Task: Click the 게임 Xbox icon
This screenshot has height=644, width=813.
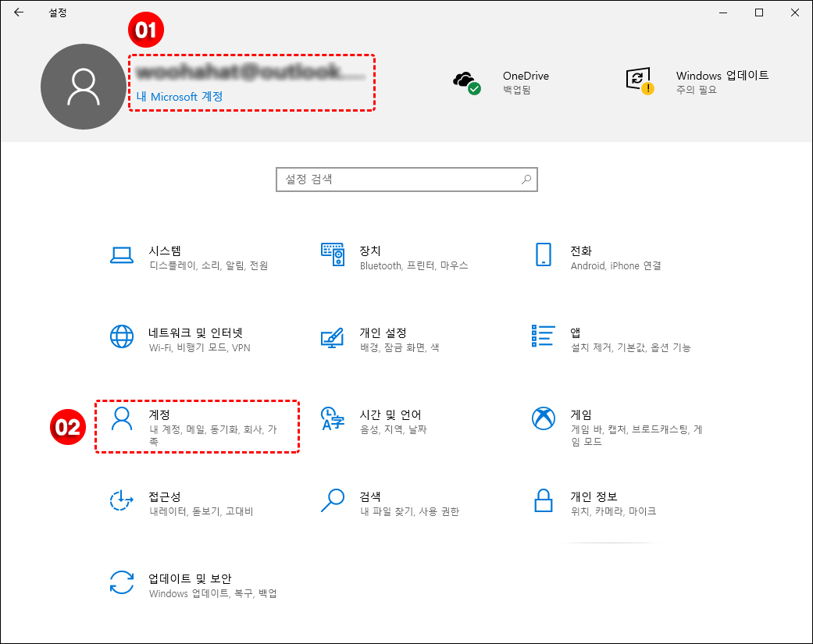Action: (x=544, y=418)
